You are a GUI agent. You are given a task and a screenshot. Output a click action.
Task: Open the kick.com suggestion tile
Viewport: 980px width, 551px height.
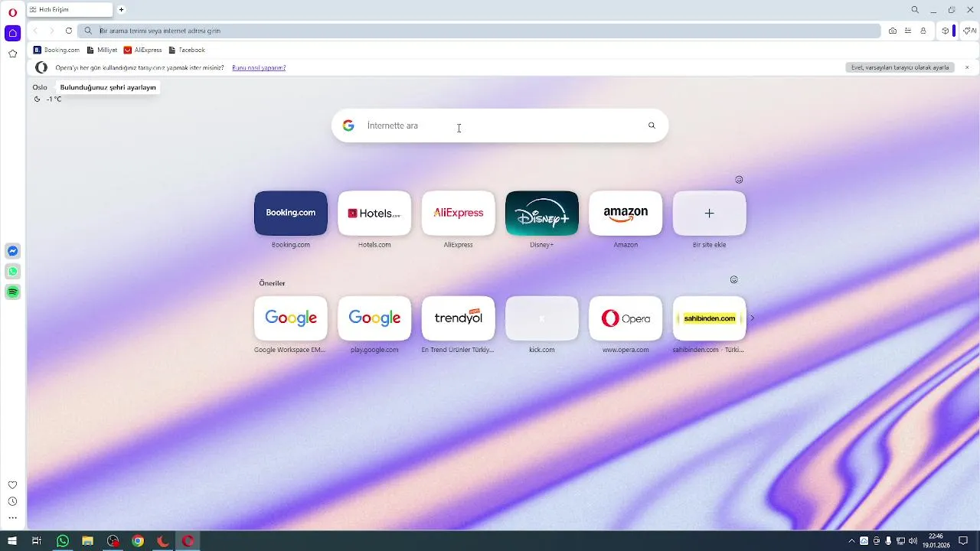[x=542, y=318]
